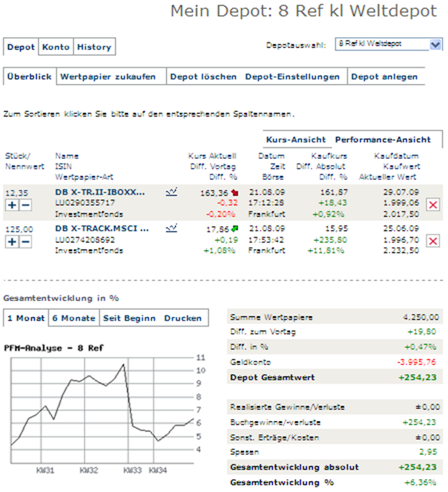Image resolution: width=448 pixels, height=492 pixels.
Task: Switch to the Konto tab
Action: pyautogui.click(x=56, y=47)
